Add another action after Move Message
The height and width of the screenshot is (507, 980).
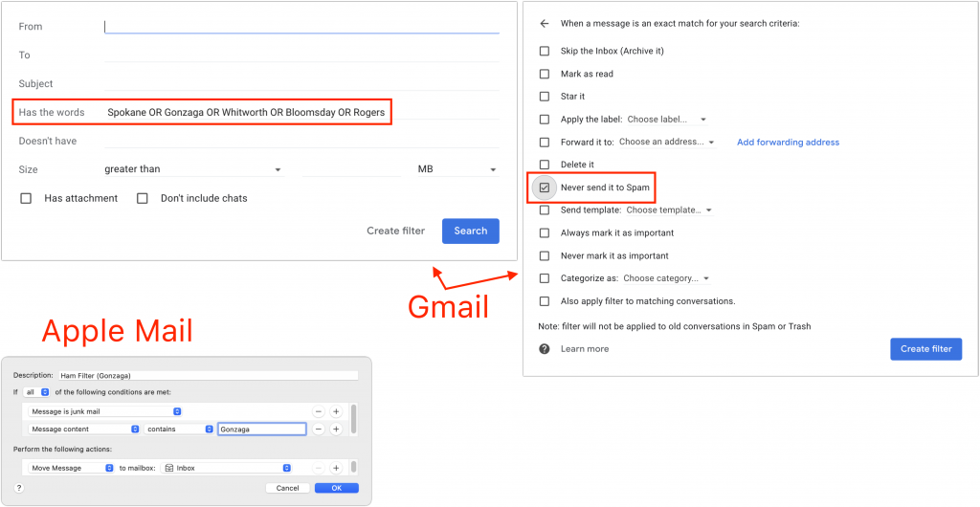[x=336, y=468]
